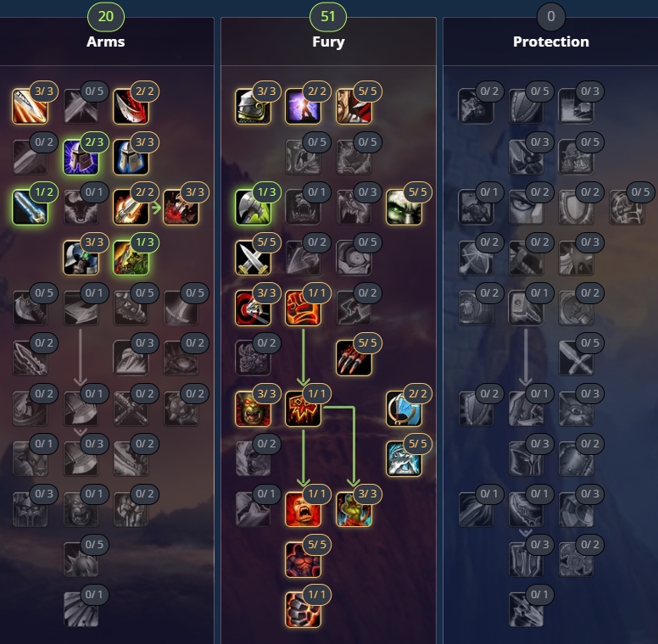Select the Arms tree header
658x644 pixels.
(x=106, y=42)
